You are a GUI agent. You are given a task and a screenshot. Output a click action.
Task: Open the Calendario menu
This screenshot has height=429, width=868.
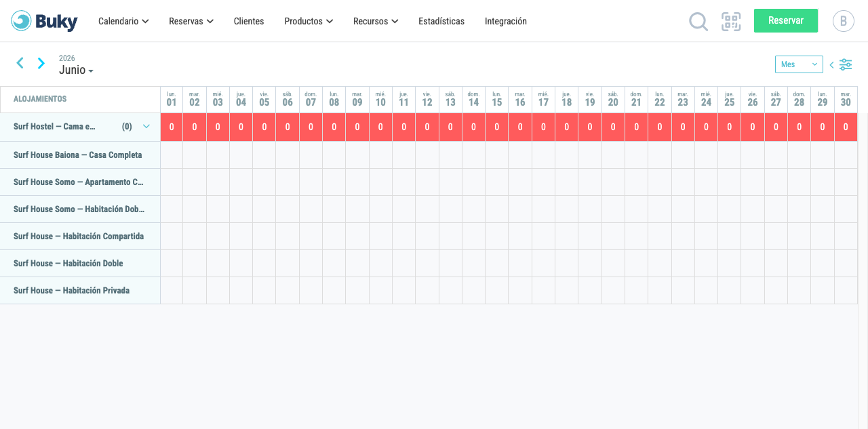123,21
